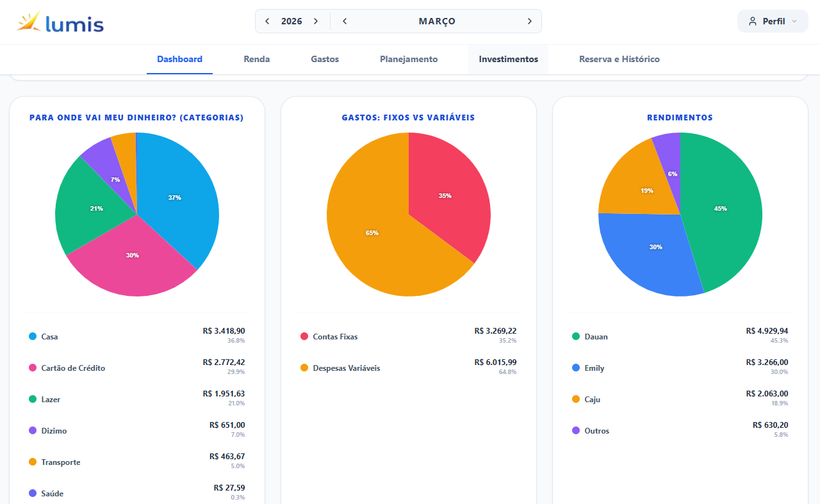Click the Perfil user icon
This screenshot has width=820, height=504.
[753, 21]
